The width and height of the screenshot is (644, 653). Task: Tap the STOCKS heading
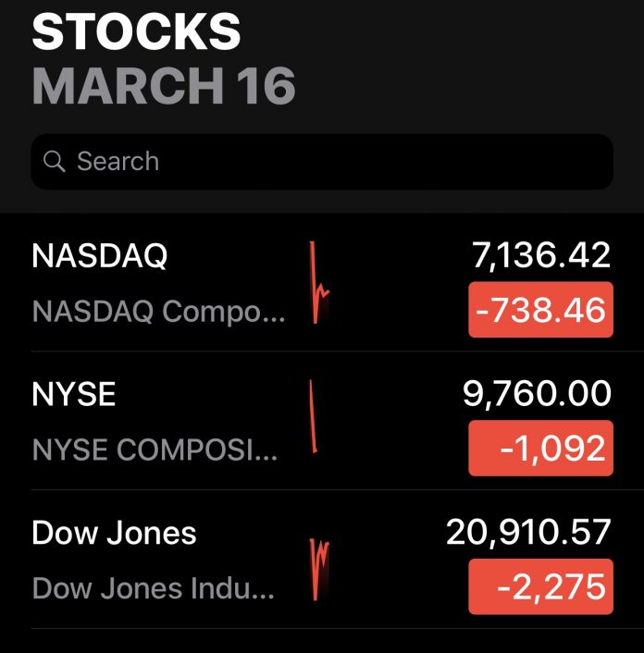[136, 33]
